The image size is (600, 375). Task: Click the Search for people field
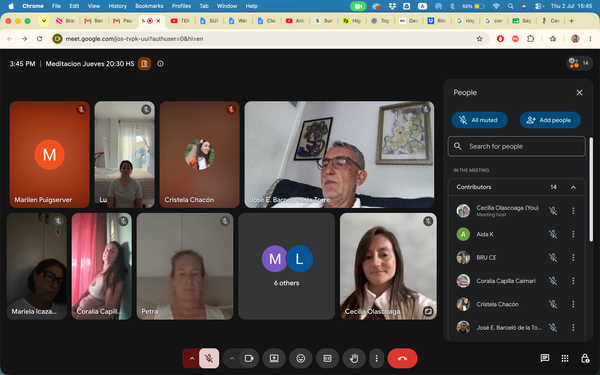[517, 146]
